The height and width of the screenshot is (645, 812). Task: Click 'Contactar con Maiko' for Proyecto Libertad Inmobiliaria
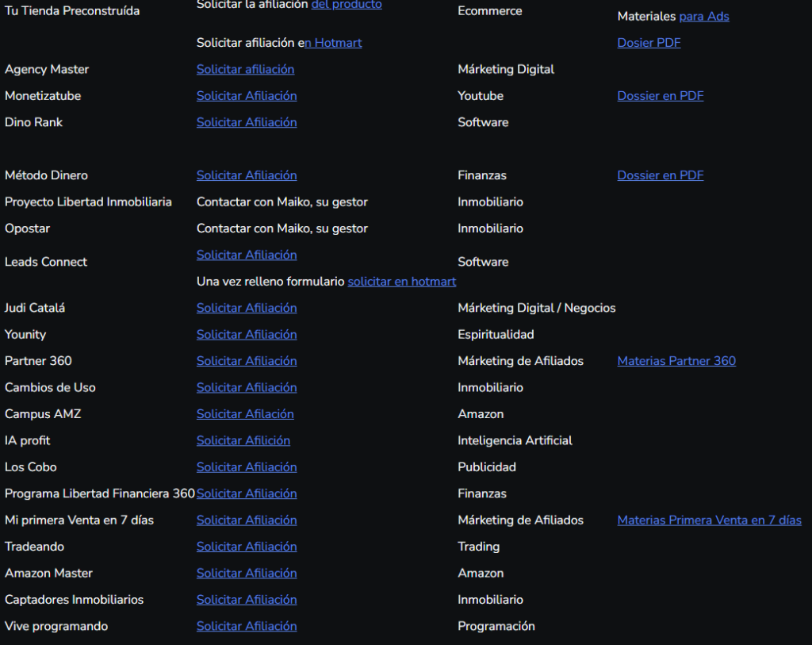click(x=254, y=202)
